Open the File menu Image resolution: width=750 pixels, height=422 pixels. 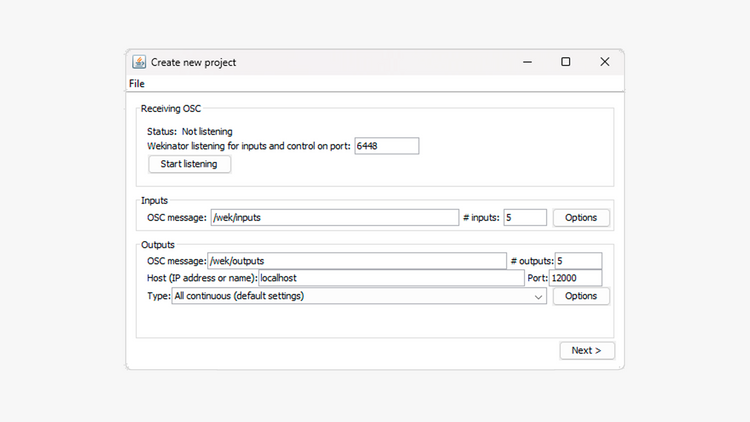point(137,83)
